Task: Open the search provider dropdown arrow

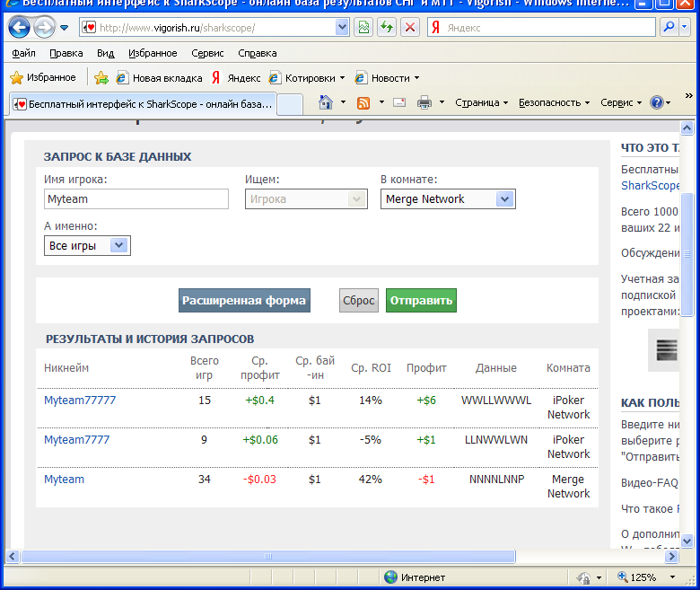Action: (685, 27)
